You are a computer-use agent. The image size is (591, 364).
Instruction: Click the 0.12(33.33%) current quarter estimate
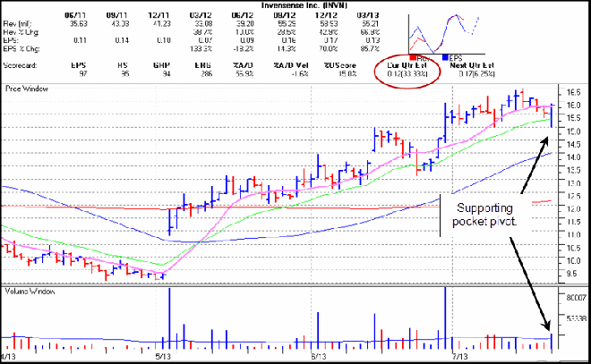coord(407,73)
